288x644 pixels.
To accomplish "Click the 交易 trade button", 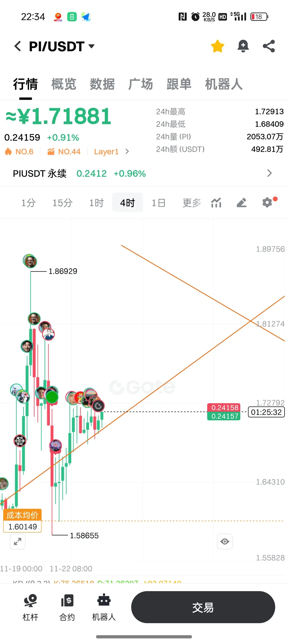I will (x=203, y=607).
